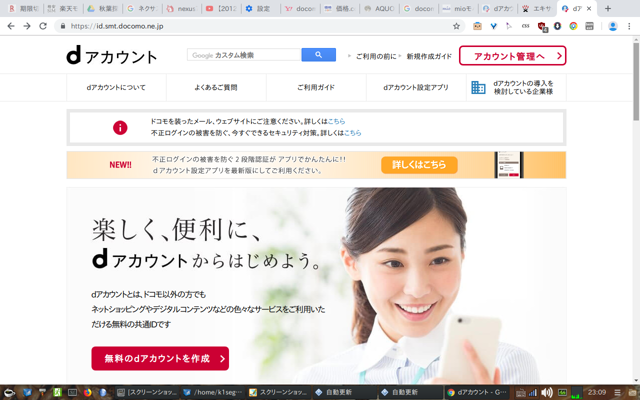Click the page vertical scrollbar thumb

(636, 80)
